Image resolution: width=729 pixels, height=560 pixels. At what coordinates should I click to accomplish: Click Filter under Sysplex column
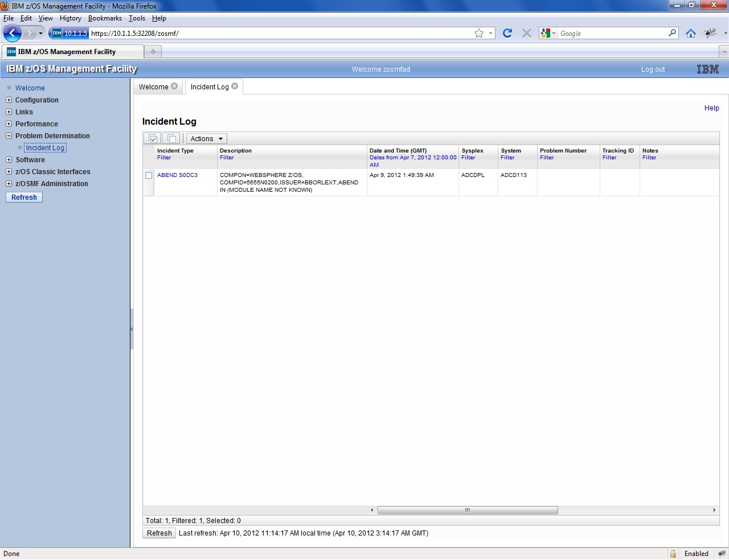(x=468, y=158)
